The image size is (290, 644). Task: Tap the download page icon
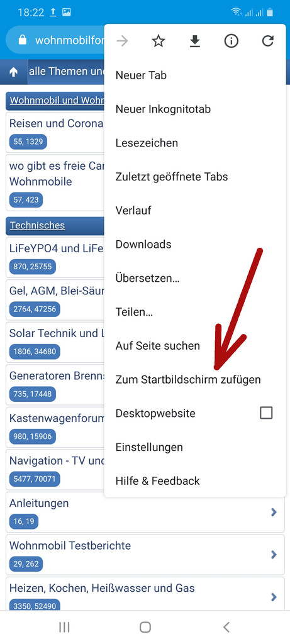click(x=195, y=41)
